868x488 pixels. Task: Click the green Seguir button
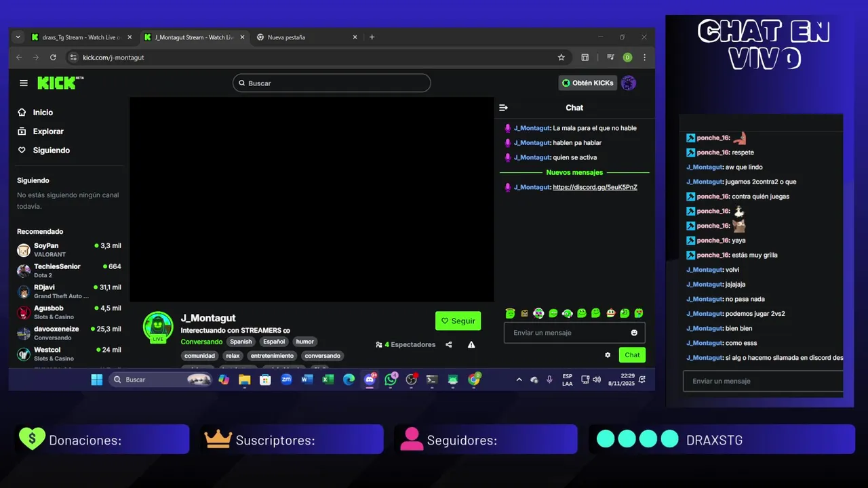point(458,321)
